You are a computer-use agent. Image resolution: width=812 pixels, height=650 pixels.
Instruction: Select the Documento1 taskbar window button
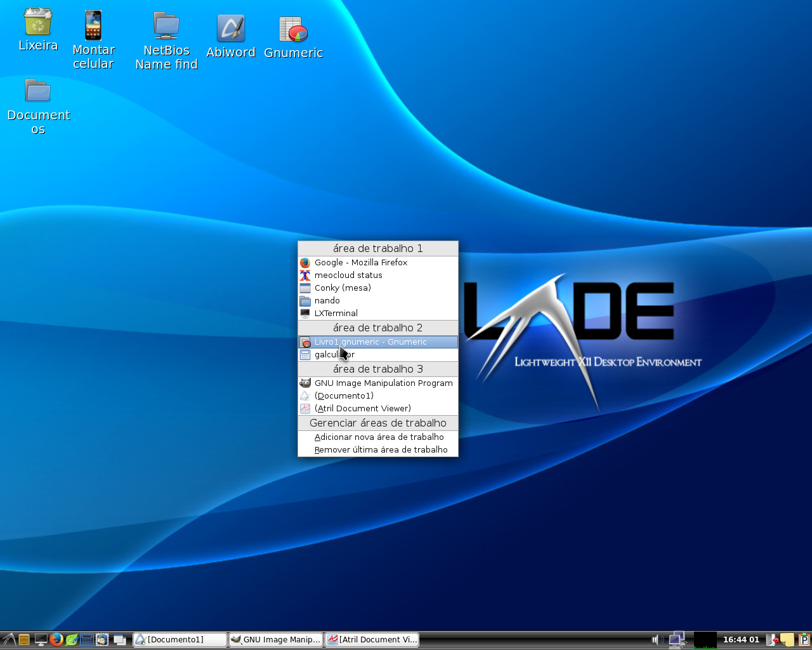click(180, 639)
